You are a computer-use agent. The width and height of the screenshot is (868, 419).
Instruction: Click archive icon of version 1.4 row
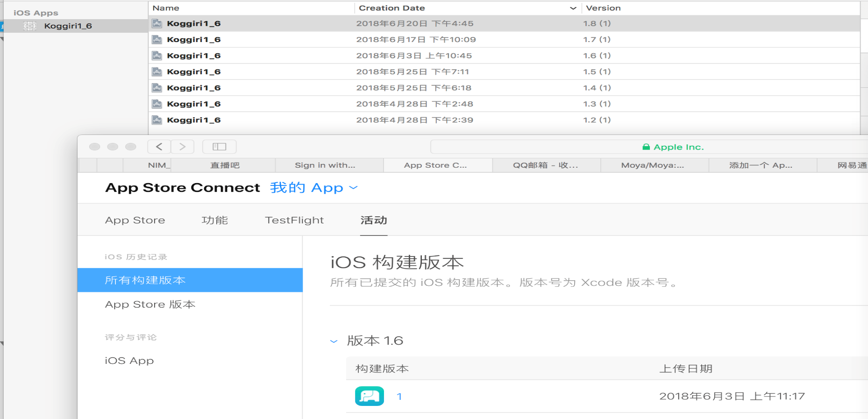(157, 88)
